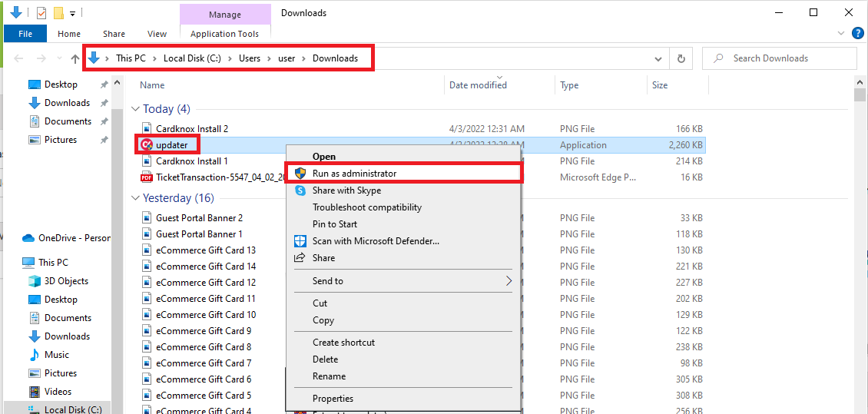Select eCommerce Gift Card 13 file

(206, 250)
